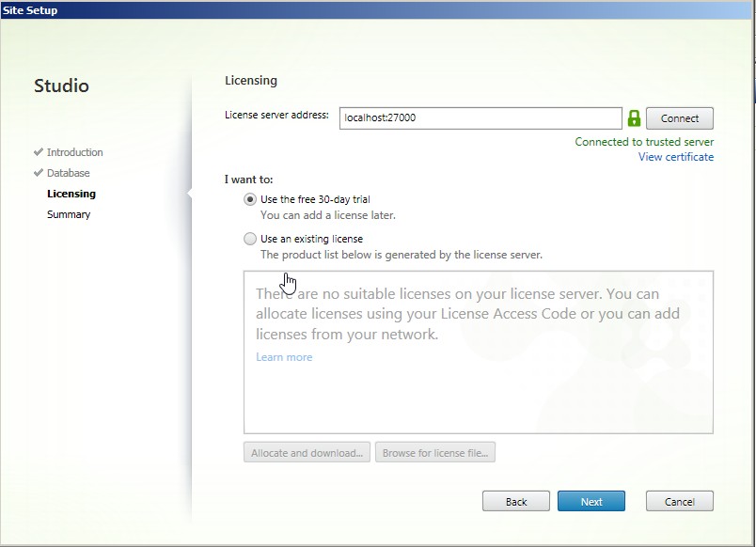Click the Allocate and download button
This screenshot has height=547, width=756.
pyautogui.click(x=307, y=453)
